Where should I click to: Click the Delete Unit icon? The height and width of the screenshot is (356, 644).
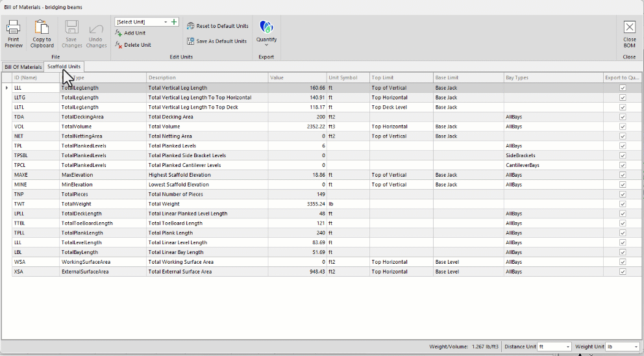119,45
